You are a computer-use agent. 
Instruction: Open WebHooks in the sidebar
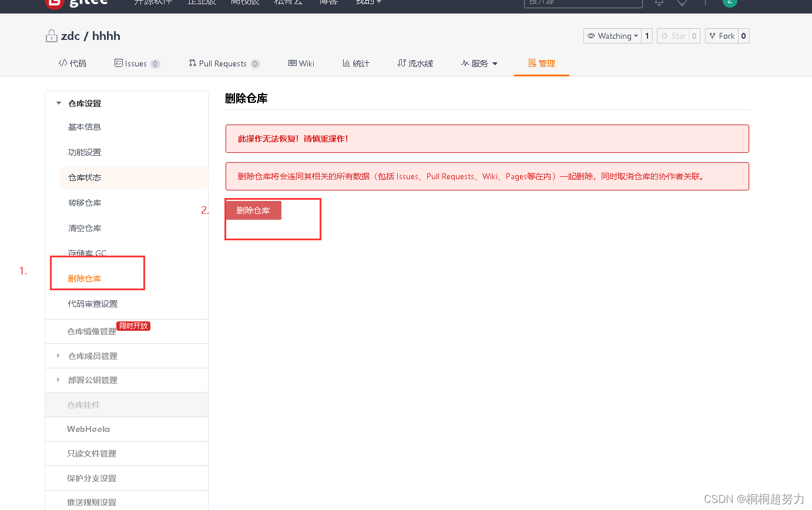point(89,429)
